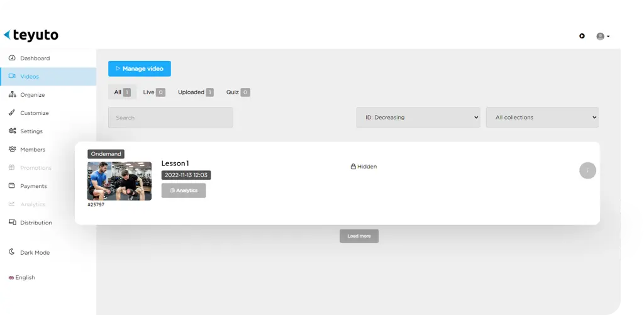Switch to the Live tab

pos(154,92)
